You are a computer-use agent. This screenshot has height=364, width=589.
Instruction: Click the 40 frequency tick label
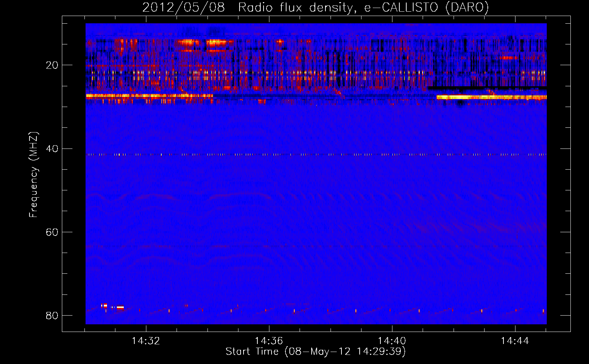click(52, 149)
